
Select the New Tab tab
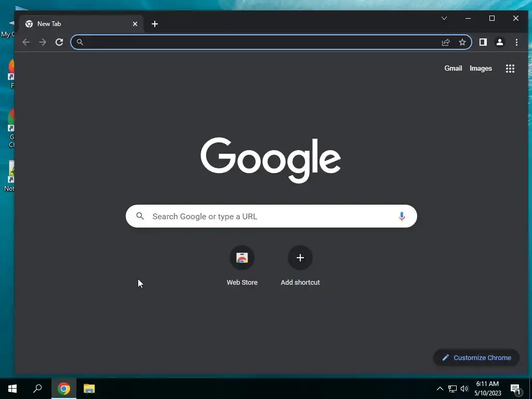[82, 24]
